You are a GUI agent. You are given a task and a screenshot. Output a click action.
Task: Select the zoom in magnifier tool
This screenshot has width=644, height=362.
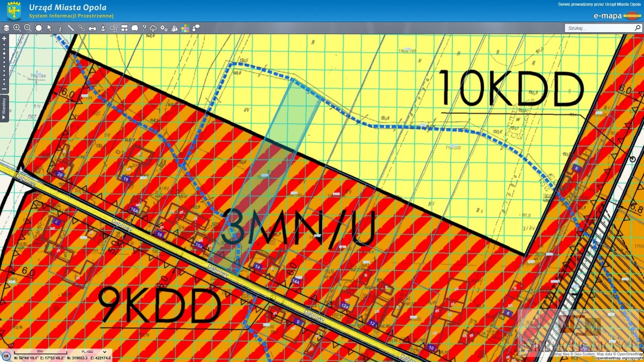(x=17, y=28)
